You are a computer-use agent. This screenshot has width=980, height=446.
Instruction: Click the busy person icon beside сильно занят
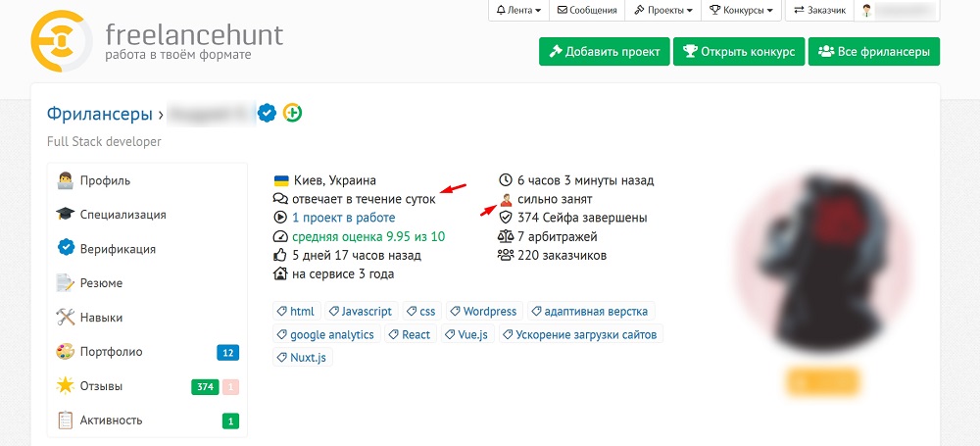[507, 199]
